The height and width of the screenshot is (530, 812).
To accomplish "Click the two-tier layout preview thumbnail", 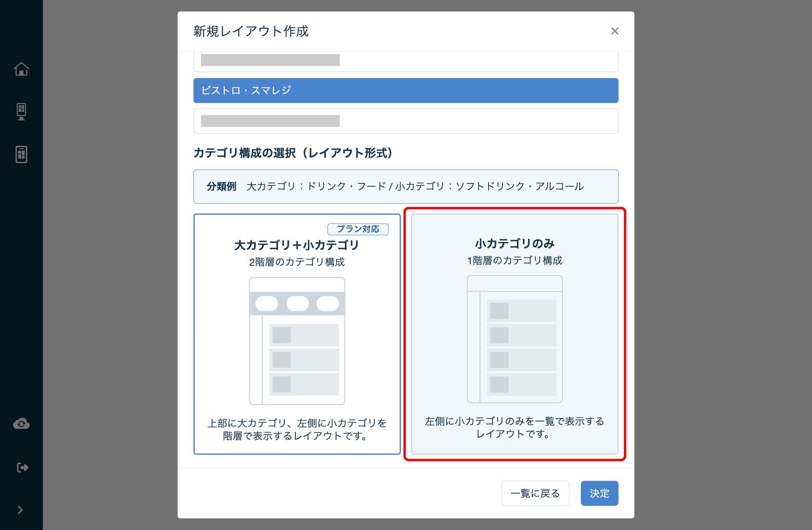I will point(297,341).
